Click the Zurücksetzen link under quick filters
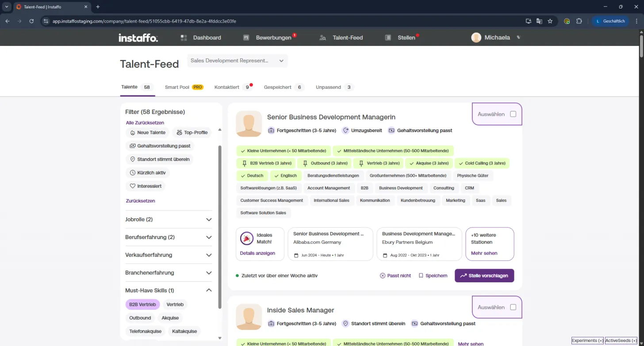This screenshot has height=346, width=644. point(140,201)
